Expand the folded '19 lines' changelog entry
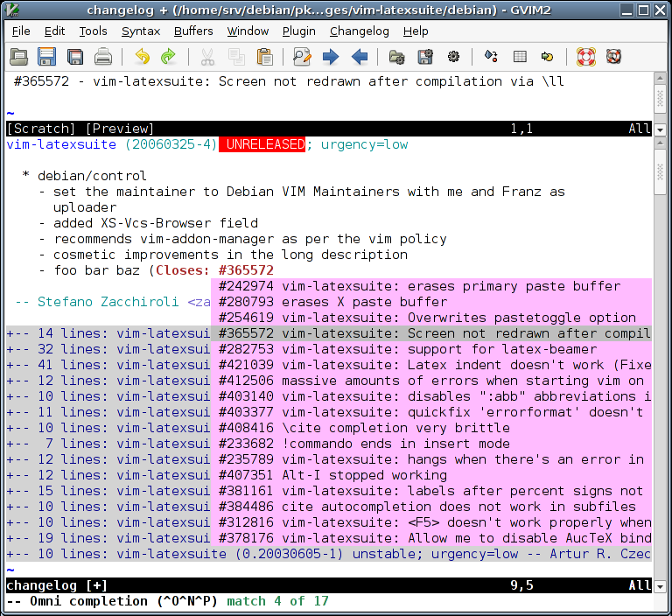672x616 pixels. click(x=108, y=538)
